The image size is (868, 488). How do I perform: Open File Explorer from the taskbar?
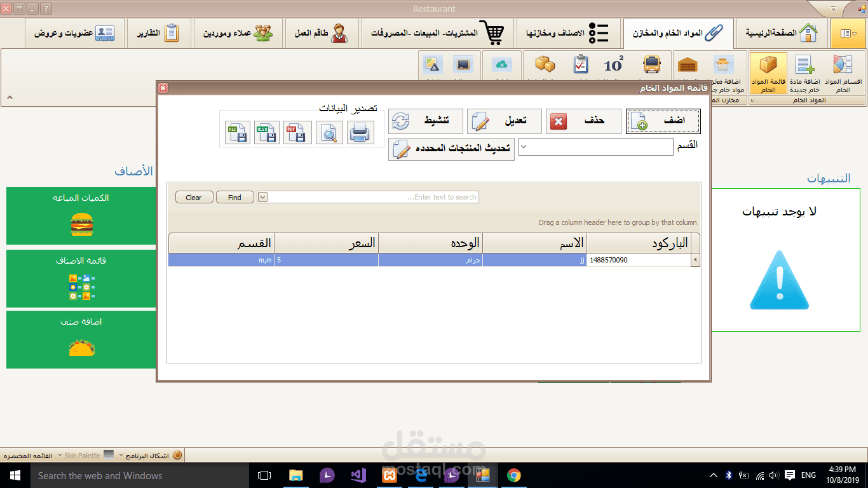(296, 475)
